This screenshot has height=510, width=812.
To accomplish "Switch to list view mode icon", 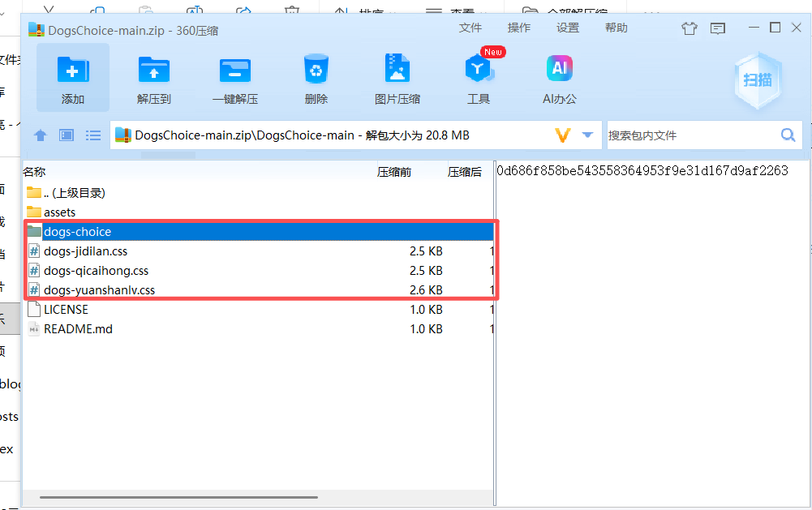I will coord(93,135).
